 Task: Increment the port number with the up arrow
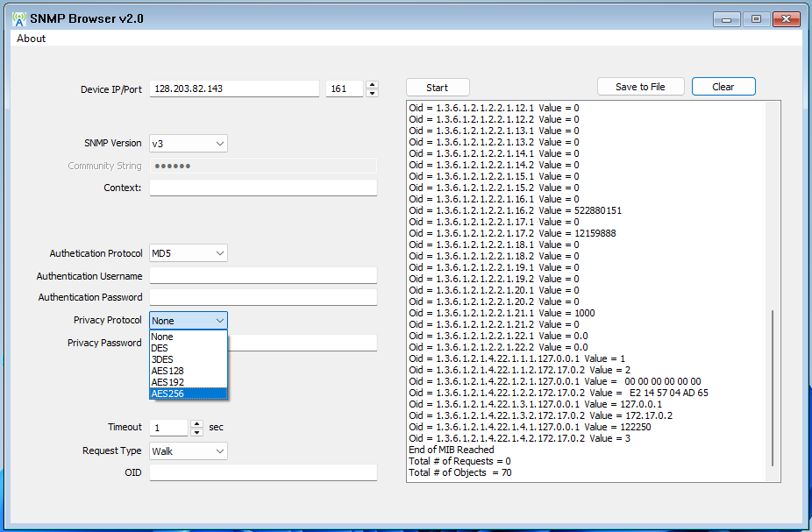(371, 83)
